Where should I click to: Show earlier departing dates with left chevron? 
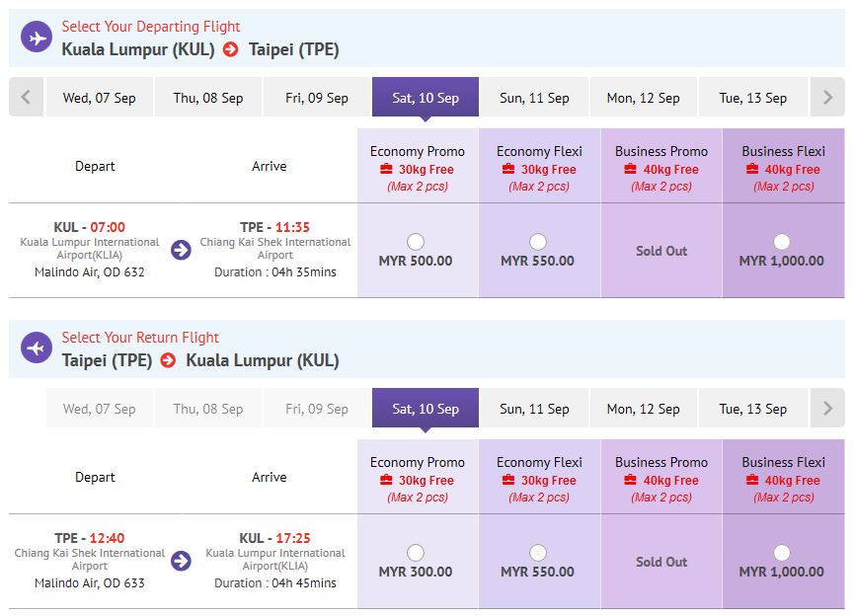26,97
